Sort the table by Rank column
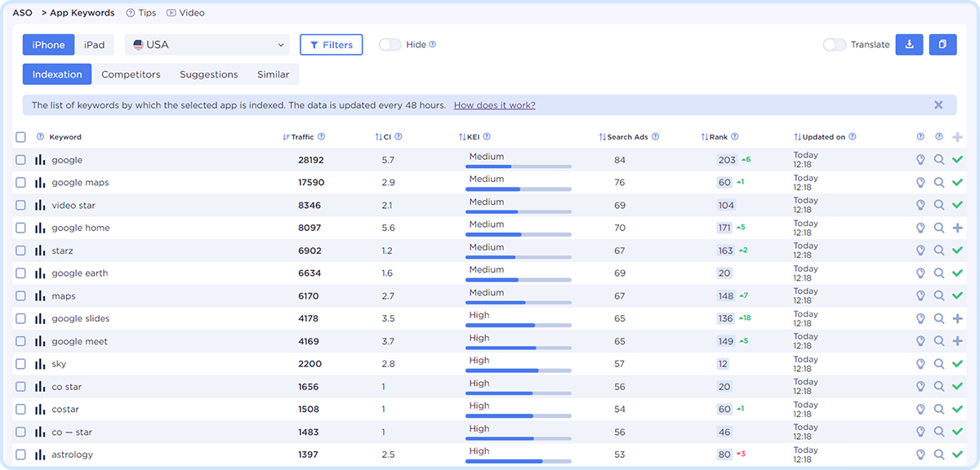Image resolution: width=980 pixels, height=470 pixels. pos(718,137)
